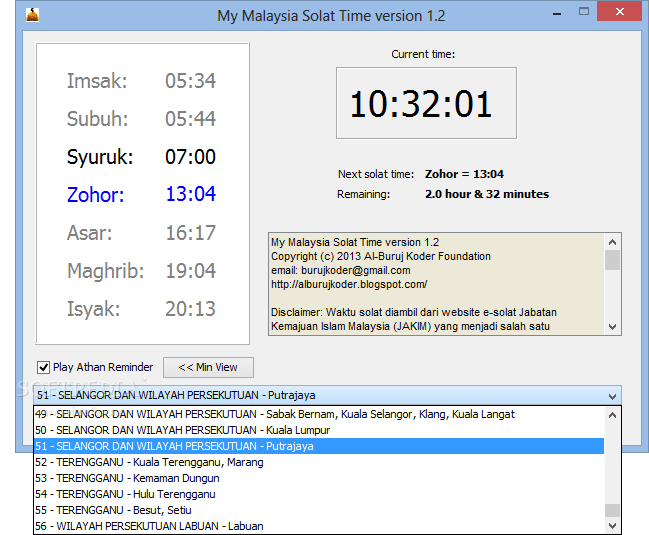Image resolution: width=649 pixels, height=535 pixels.
Task: Click zone list scroll up arrow
Action: [613, 415]
